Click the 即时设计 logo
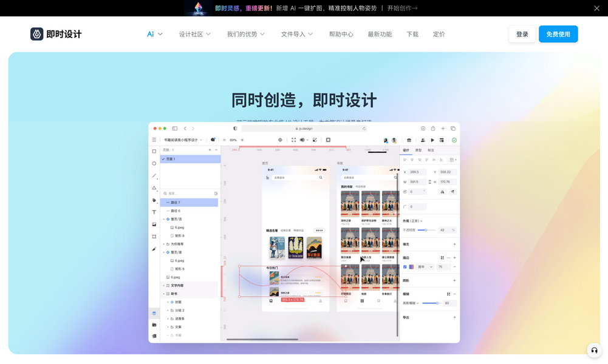This screenshot has width=608, height=364. point(56,34)
